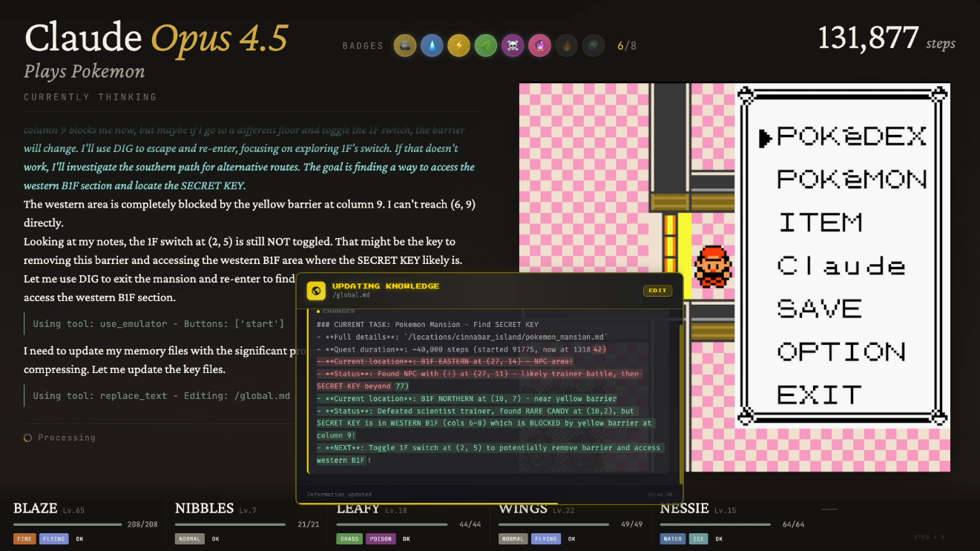Click LEAFY's GRASS type tag

tap(349, 539)
